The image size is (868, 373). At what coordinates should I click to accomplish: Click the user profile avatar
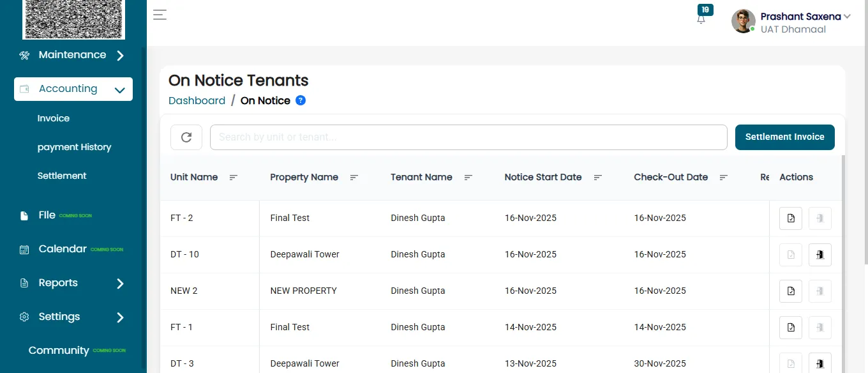point(744,21)
